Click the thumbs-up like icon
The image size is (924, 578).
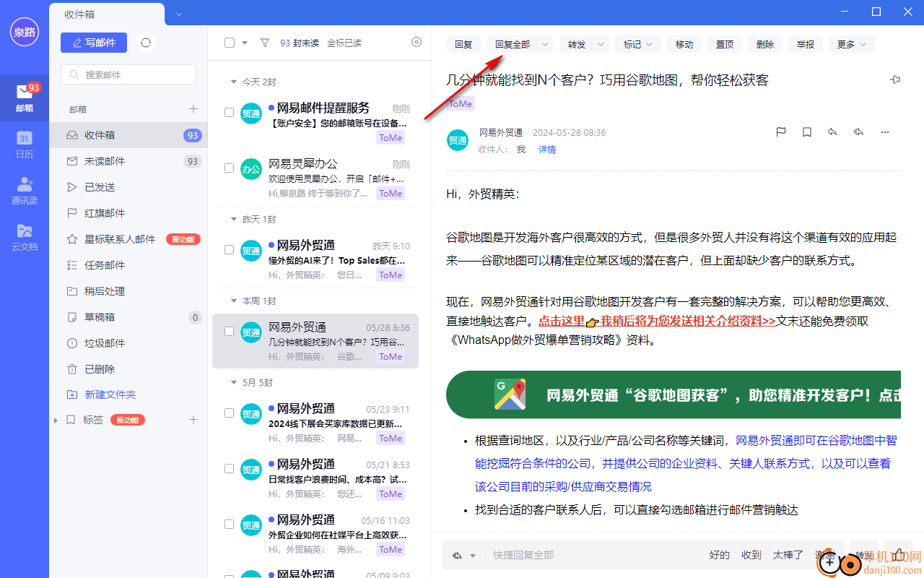click(x=899, y=555)
